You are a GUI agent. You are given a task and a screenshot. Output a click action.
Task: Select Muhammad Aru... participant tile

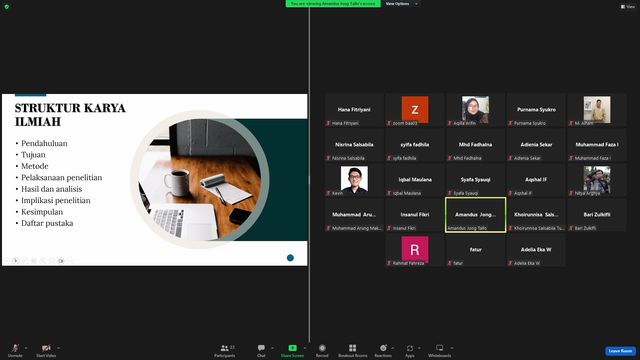(354, 215)
